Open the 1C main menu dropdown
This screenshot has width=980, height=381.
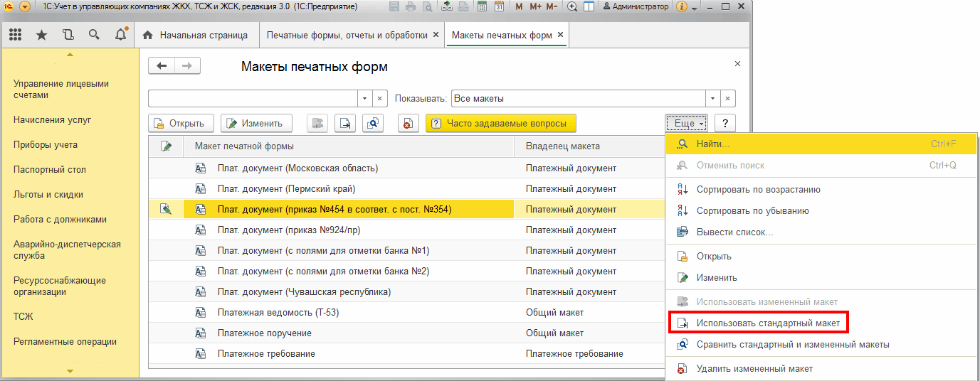coord(25,6)
